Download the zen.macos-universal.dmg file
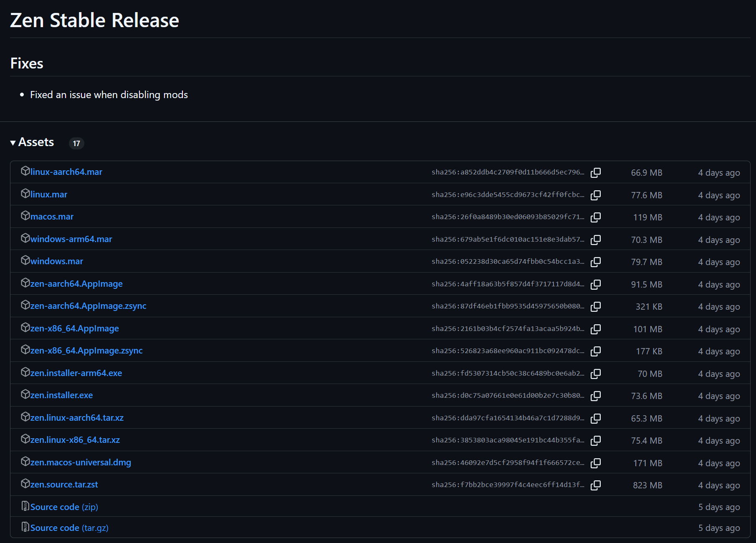This screenshot has width=756, height=543. pyautogui.click(x=81, y=462)
